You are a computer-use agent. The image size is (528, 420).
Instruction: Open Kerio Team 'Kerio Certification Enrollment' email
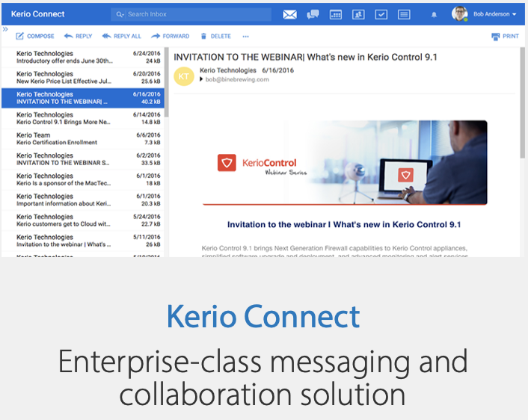click(83, 139)
